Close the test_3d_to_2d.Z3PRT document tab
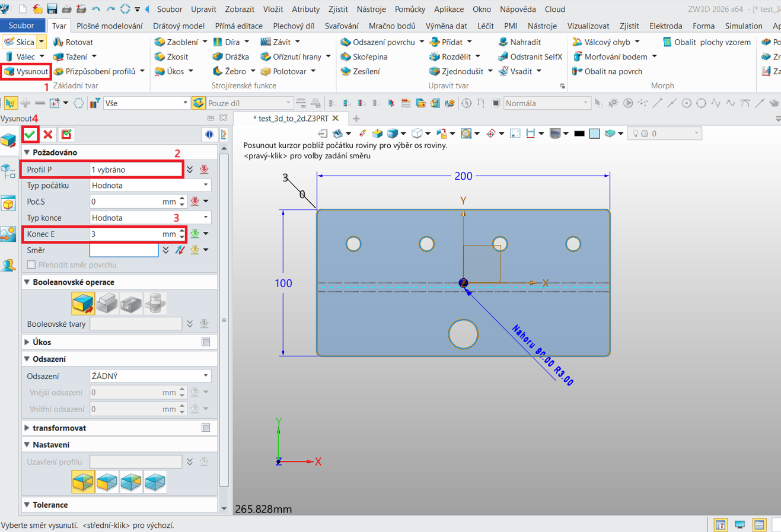This screenshot has height=532, width=781. [x=336, y=119]
